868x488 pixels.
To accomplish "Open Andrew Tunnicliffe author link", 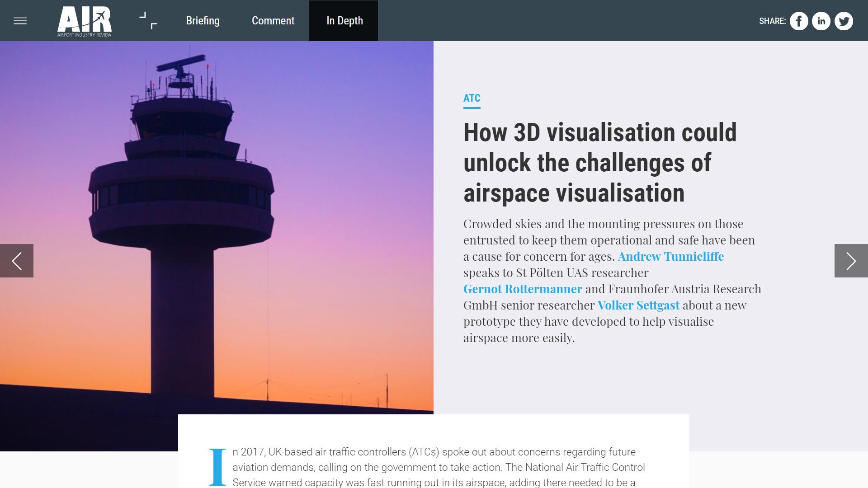I will click(670, 257).
